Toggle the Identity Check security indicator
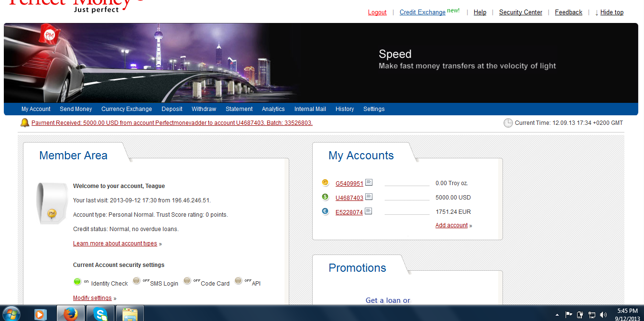 click(x=77, y=281)
